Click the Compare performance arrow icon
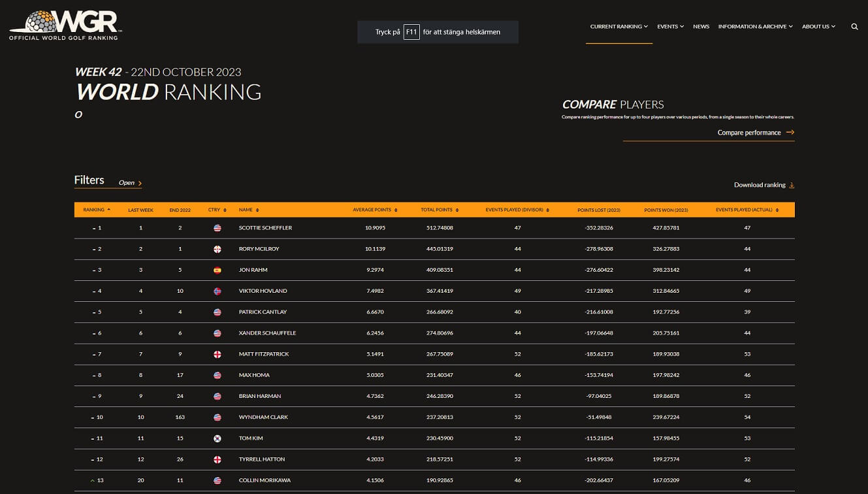Viewport: 868px width, 494px height. click(x=790, y=132)
